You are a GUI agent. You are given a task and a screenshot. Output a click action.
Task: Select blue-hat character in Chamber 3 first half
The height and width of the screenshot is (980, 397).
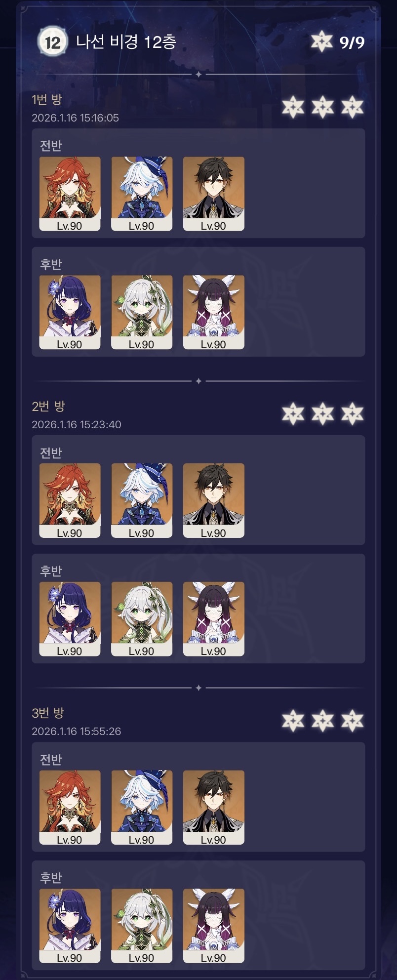pyautogui.click(x=142, y=807)
